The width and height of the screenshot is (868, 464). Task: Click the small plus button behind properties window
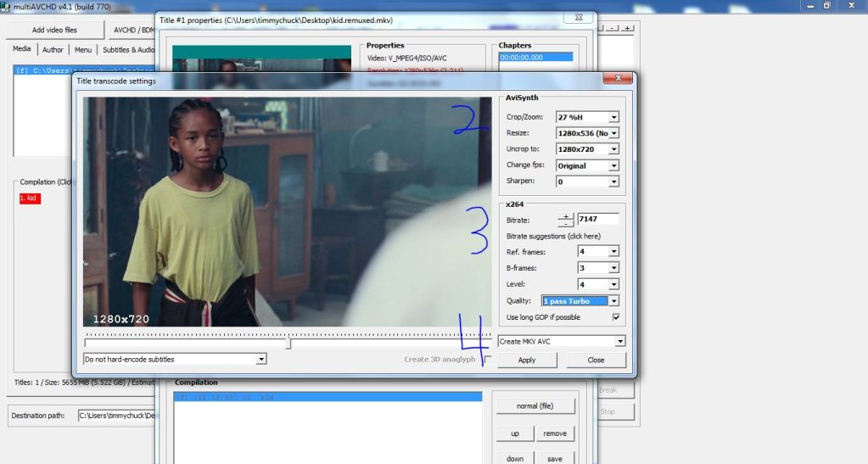pyautogui.click(x=627, y=28)
